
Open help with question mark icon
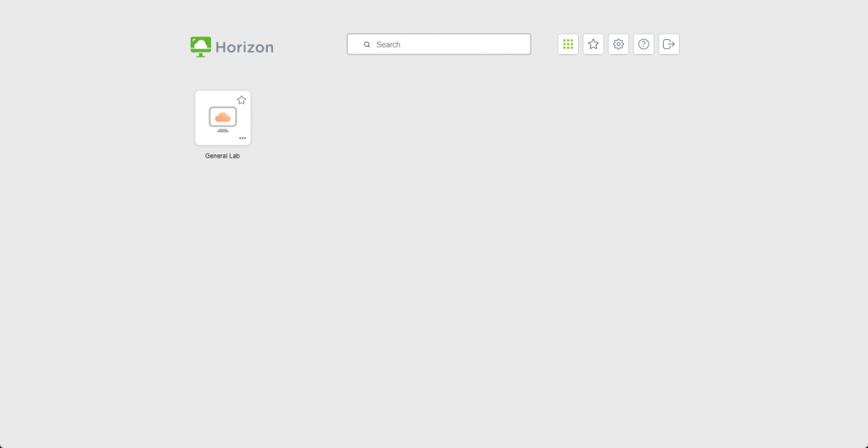coord(644,44)
